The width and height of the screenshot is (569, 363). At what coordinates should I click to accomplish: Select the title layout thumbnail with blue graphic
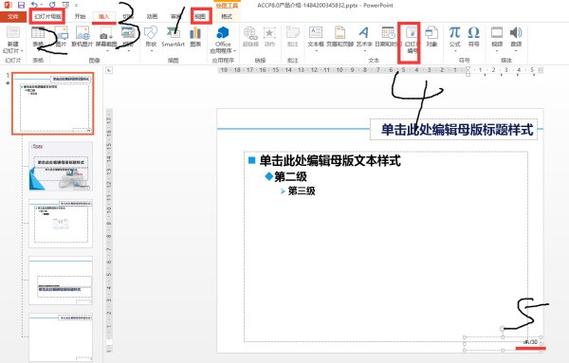pos(61,166)
